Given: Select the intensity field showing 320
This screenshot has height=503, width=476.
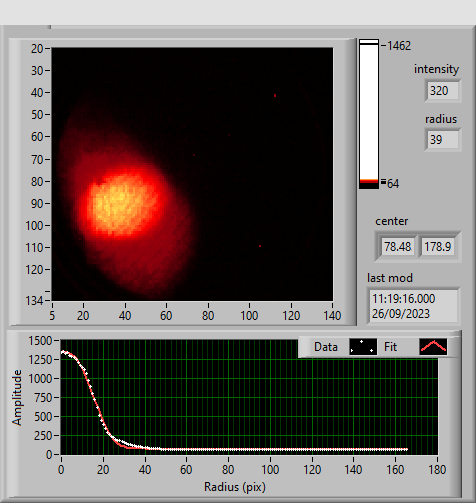Looking at the screenshot, I should point(443,91).
